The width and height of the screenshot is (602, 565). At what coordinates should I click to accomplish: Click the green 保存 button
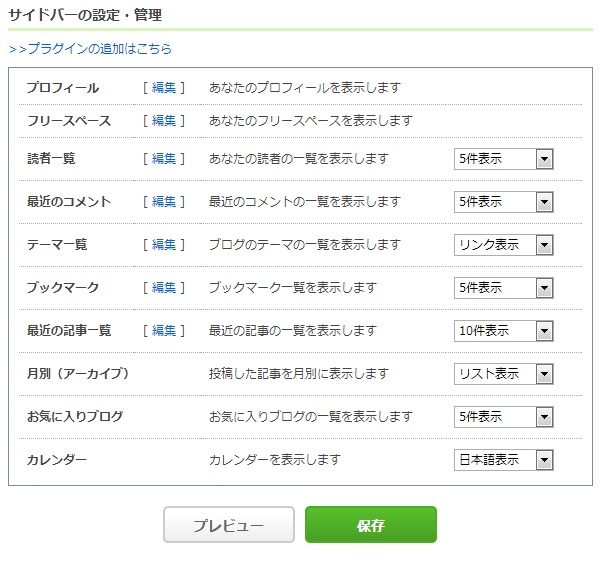[x=371, y=524]
